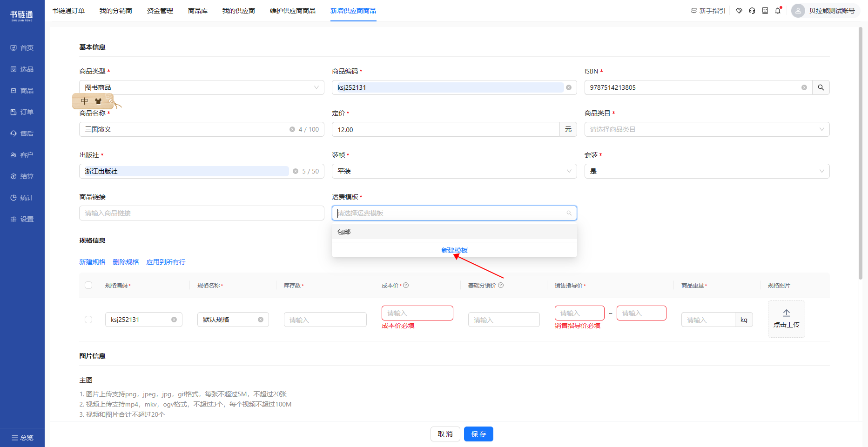The height and width of the screenshot is (447, 868).
Task: Open 新手指引 beginner guide
Action: point(708,11)
